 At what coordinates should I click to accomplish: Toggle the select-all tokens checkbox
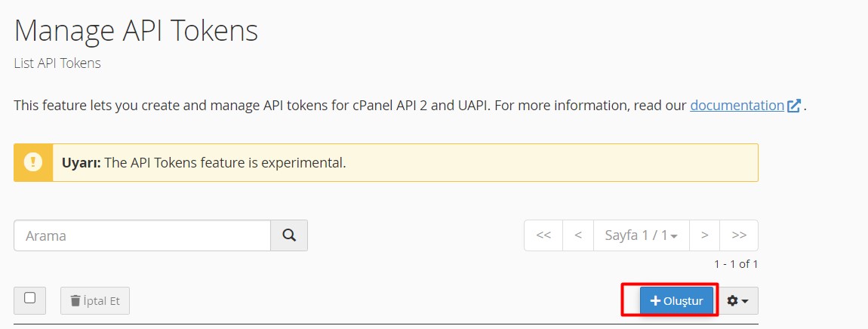tap(29, 298)
